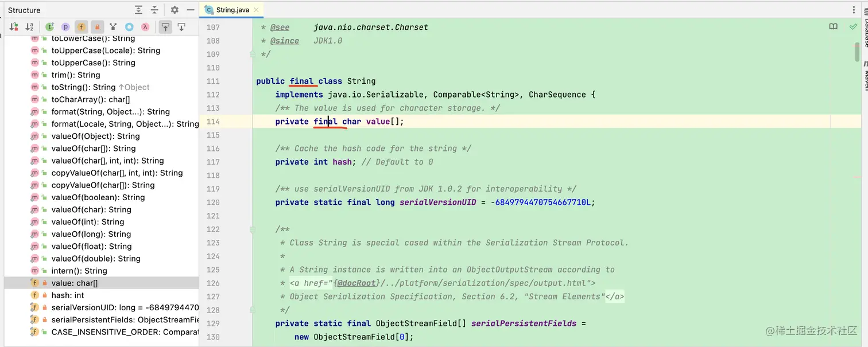Toggle Reader Mode book icon
The image size is (868, 347).
click(x=834, y=27)
